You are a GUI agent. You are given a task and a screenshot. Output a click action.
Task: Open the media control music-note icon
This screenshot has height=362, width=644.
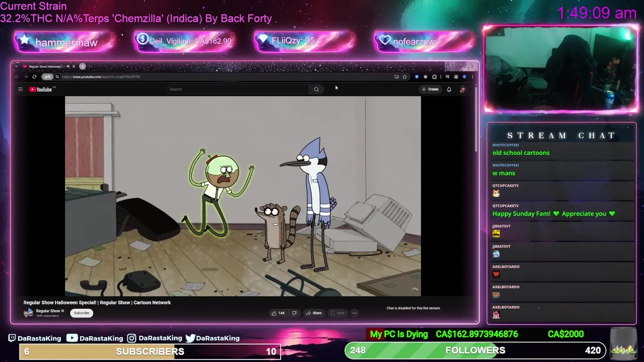447,77
